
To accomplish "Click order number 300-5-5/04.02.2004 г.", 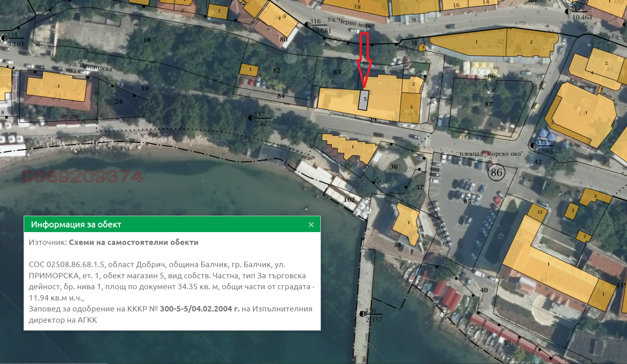I will (x=199, y=309).
